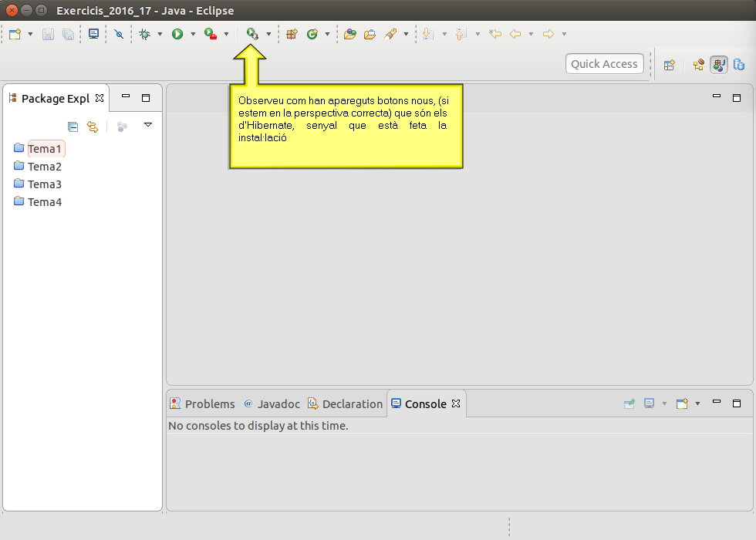Start Debug with the bug icon
This screenshot has height=540, width=756.
click(144, 34)
